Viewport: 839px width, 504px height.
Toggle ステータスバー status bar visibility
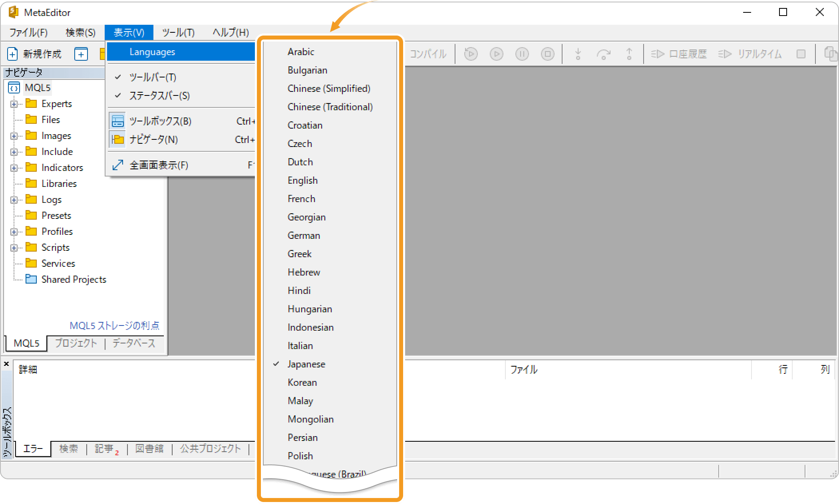click(x=158, y=95)
